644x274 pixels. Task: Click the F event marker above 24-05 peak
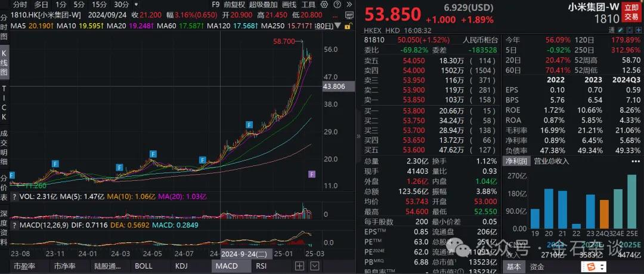tap(153, 154)
